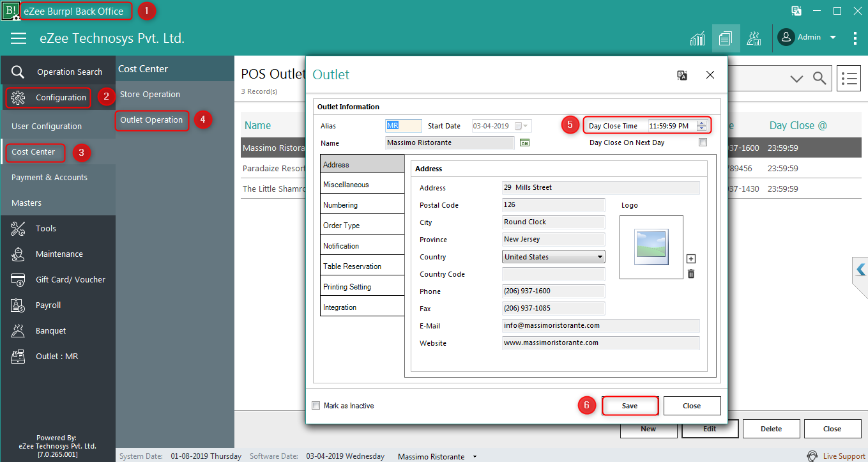Close the Outlet dialog with the X

(x=710, y=75)
